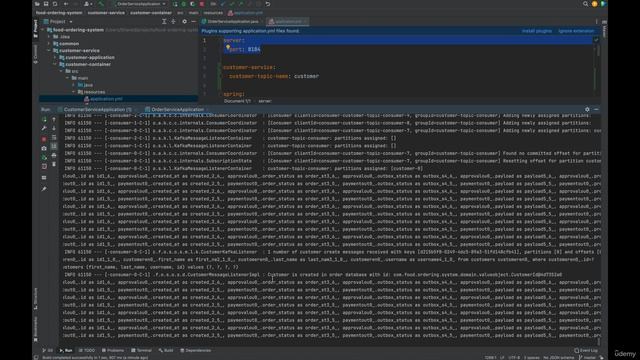Click the camera thread dump icon
640x360 pixels.
tap(44, 148)
